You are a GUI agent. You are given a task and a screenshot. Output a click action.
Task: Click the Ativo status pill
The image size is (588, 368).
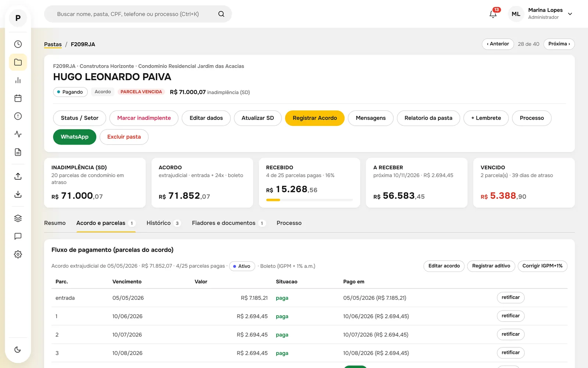click(242, 266)
